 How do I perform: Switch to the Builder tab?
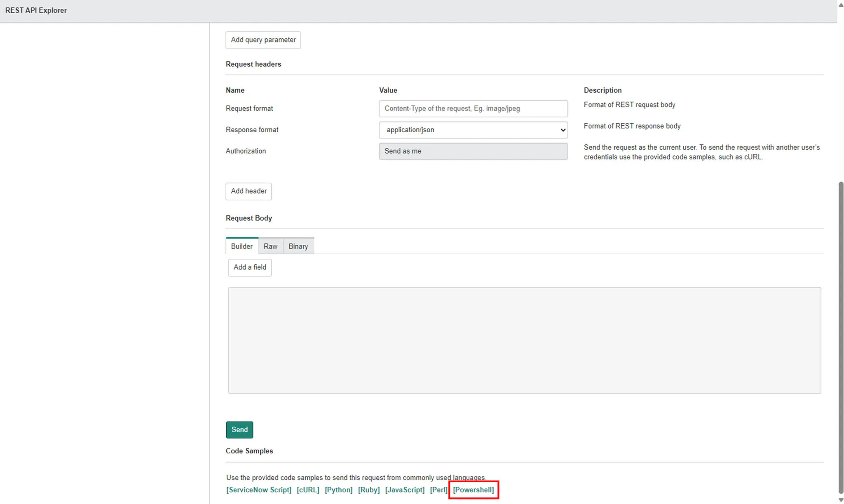pyautogui.click(x=241, y=246)
